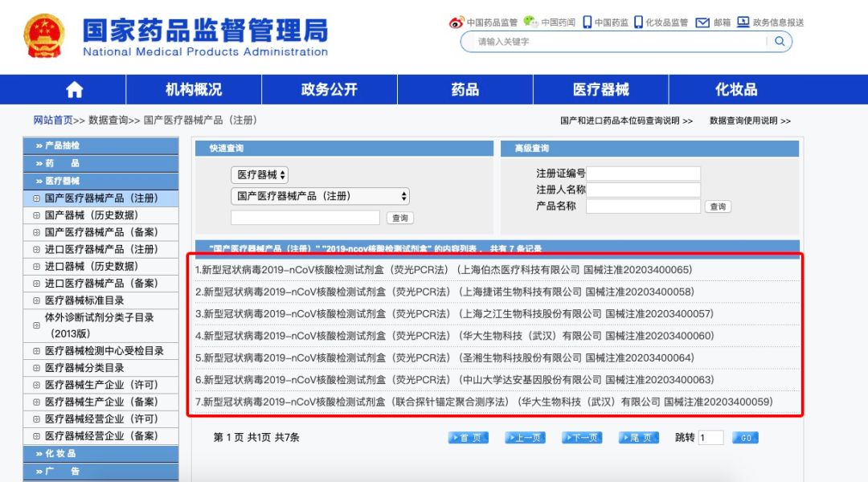Select 进口器械（历史数据） in sidebar
The height and width of the screenshot is (482, 868).
pyautogui.click(x=100, y=266)
